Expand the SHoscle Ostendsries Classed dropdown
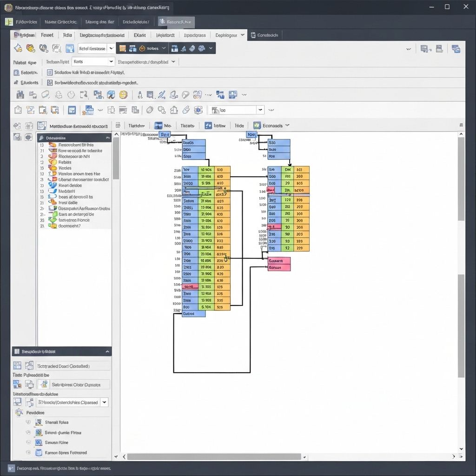Image resolution: width=476 pixels, height=476 pixels. [103, 402]
